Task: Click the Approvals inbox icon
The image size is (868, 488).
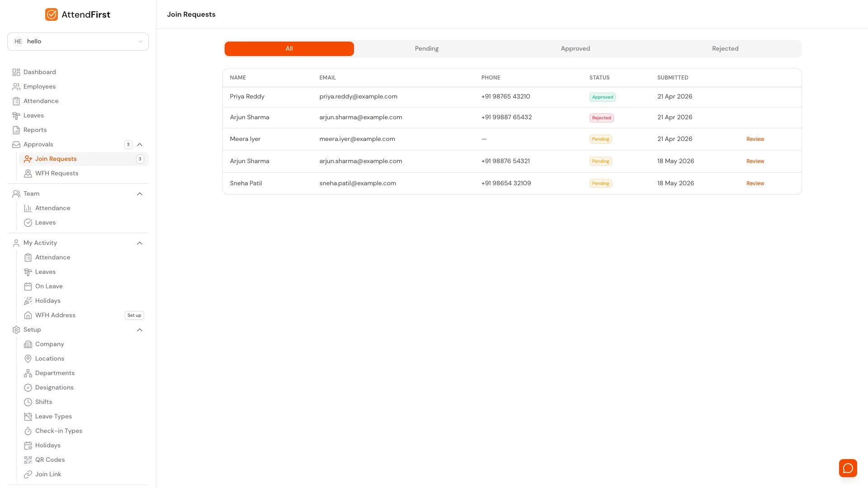Action: click(16, 145)
